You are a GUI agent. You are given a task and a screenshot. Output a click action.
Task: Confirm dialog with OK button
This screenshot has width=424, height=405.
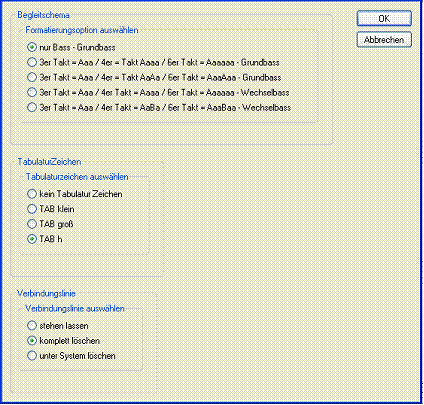pos(384,19)
